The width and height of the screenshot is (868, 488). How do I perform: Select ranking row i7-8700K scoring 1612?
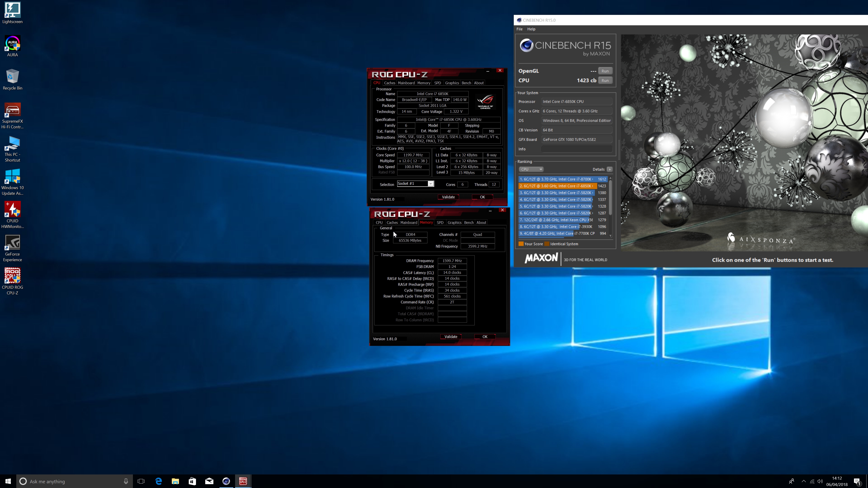click(563, 179)
